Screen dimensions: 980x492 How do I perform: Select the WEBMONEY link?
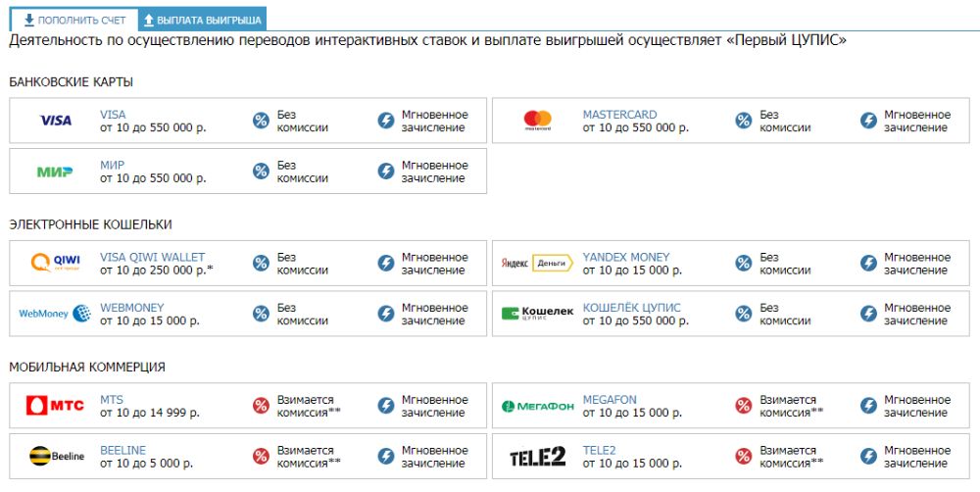click(x=132, y=308)
